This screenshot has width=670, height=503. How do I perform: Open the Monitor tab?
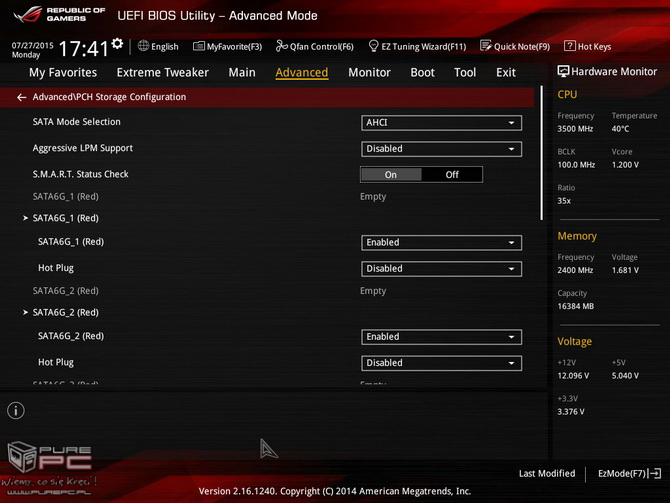tap(369, 72)
